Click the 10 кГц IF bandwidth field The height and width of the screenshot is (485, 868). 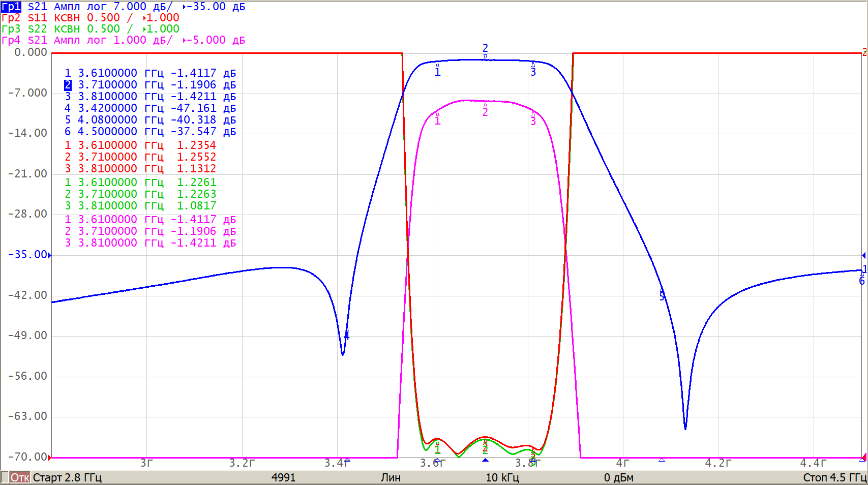pyautogui.click(x=502, y=477)
